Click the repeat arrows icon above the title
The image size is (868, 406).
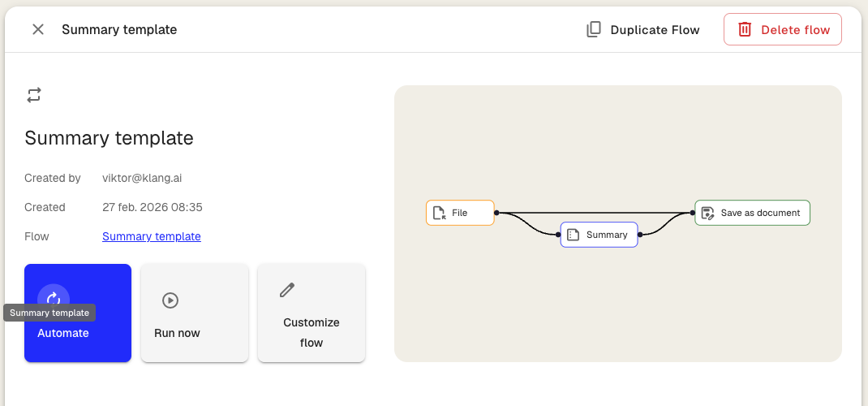[x=34, y=95]
